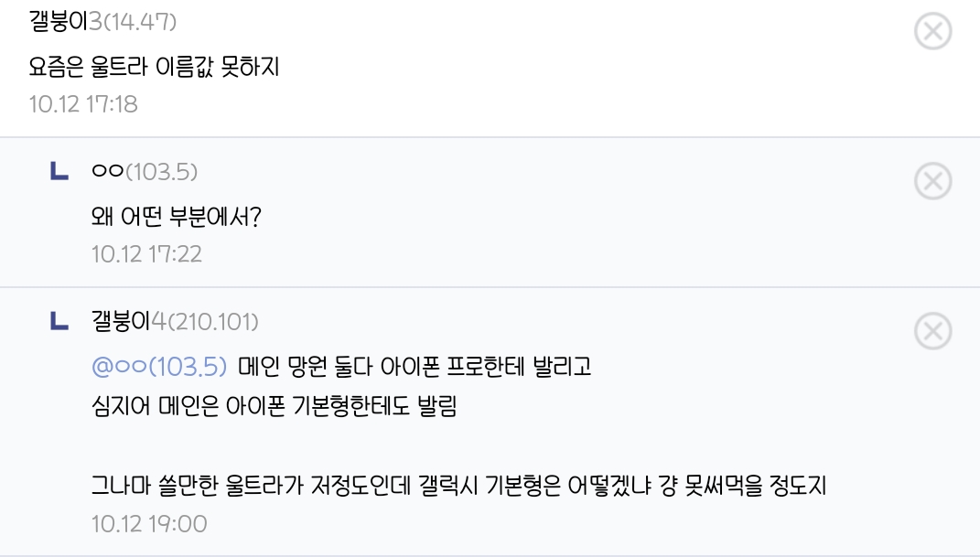Select the comment text '요즘은 울트라 이름값 못하지'

tap(154, 66)
